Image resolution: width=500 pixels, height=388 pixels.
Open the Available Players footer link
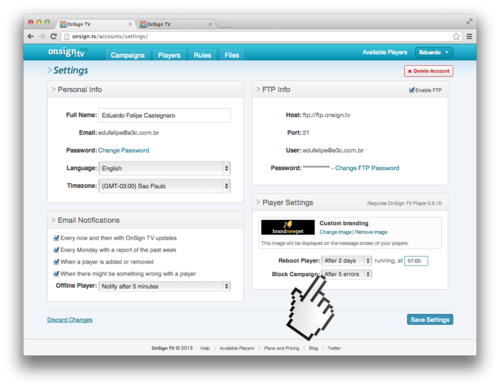[237, 348]
